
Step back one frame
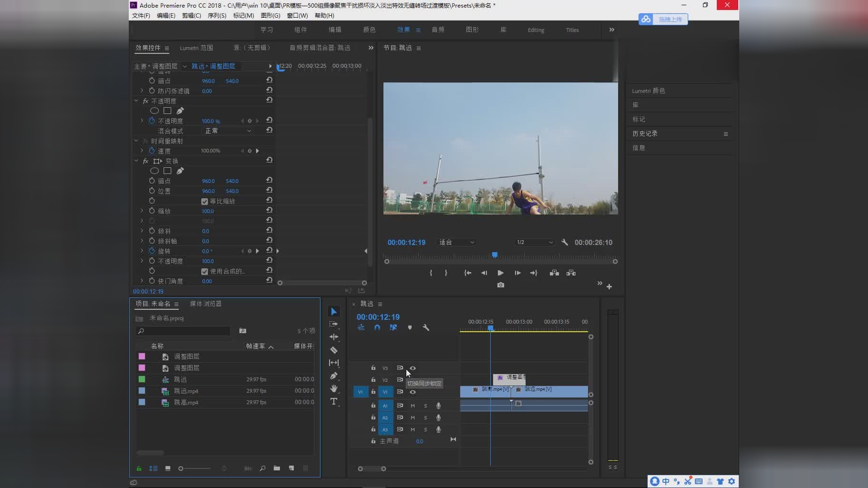(x=484, y=273)
